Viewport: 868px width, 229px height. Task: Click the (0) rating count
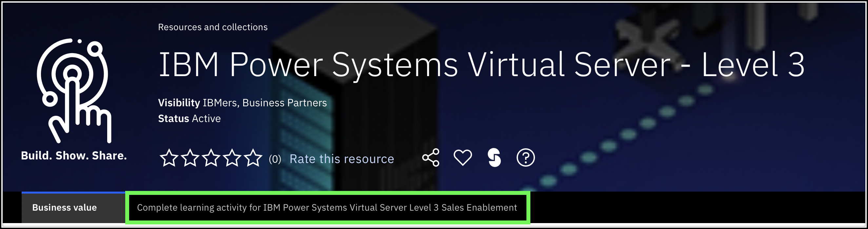click(x=275, y=159)
